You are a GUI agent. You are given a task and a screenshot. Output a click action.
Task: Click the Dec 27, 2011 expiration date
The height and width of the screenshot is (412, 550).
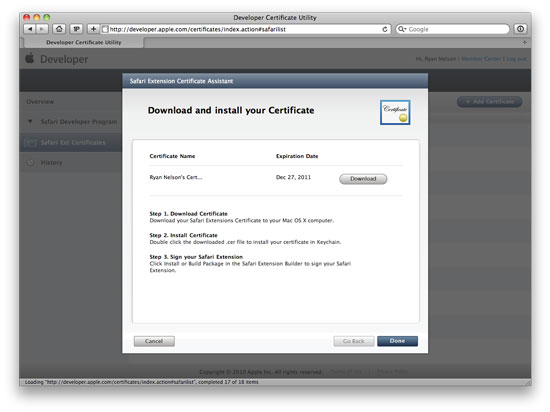(x=293, y=177)
